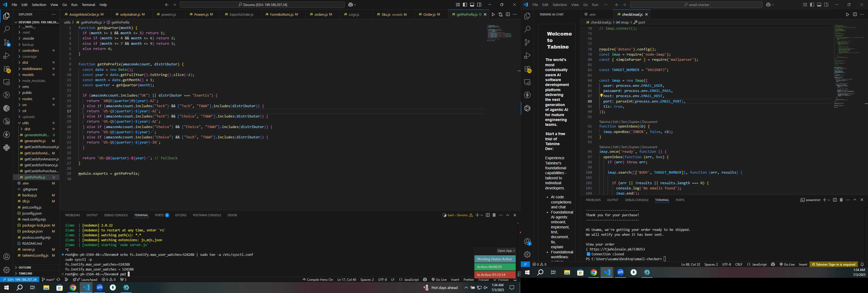Go back in Devoms window navigation
The image size is (868, 293).
167,5
